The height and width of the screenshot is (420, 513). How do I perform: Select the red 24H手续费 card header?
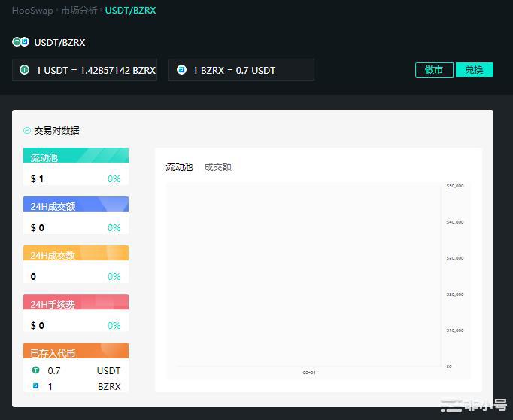pos(76,303)
